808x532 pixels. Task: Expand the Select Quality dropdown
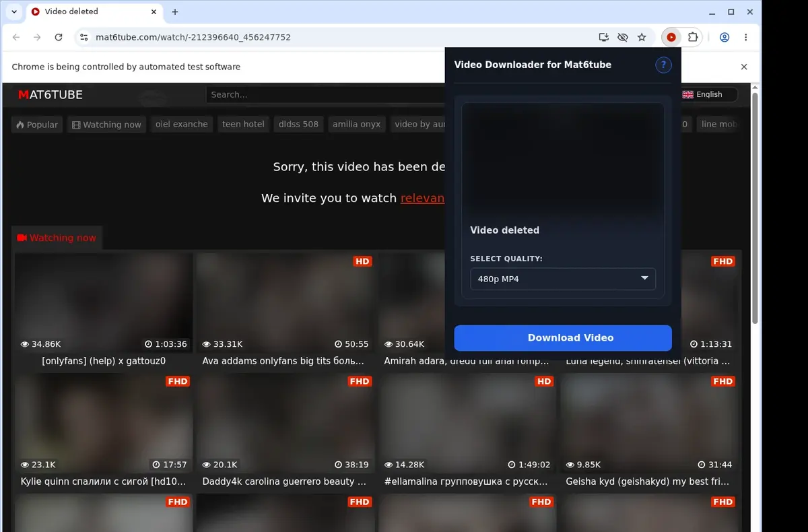(x=563, y=279)
